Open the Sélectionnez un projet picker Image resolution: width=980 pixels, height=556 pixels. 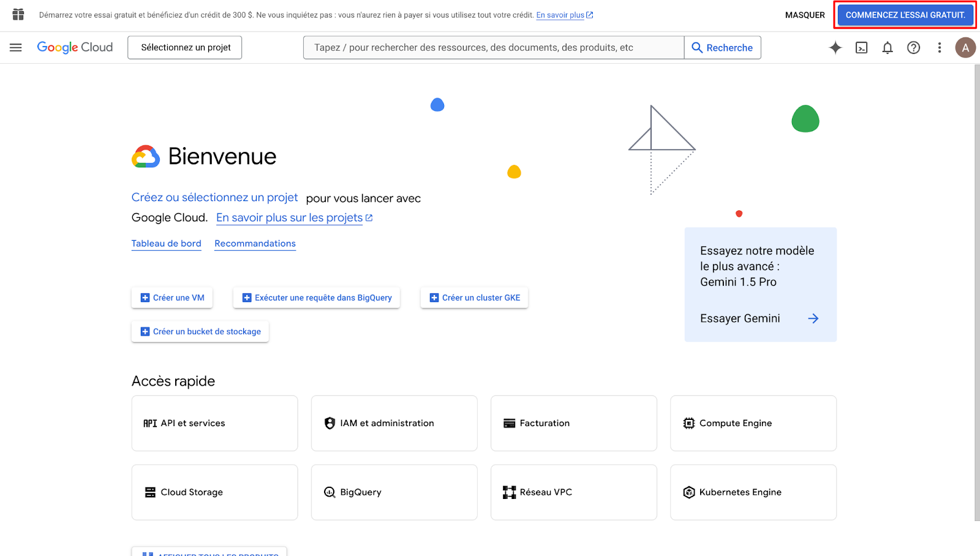click(185, 47)
